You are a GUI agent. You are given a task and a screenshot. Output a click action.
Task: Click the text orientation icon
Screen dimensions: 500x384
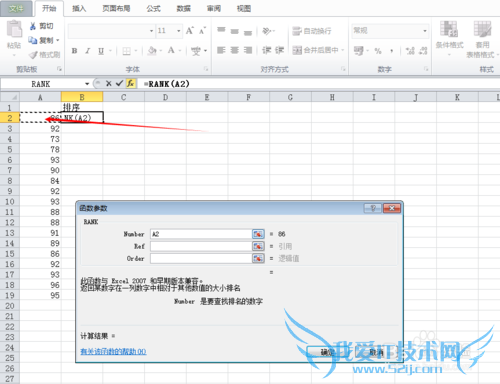tap(267, 31)
